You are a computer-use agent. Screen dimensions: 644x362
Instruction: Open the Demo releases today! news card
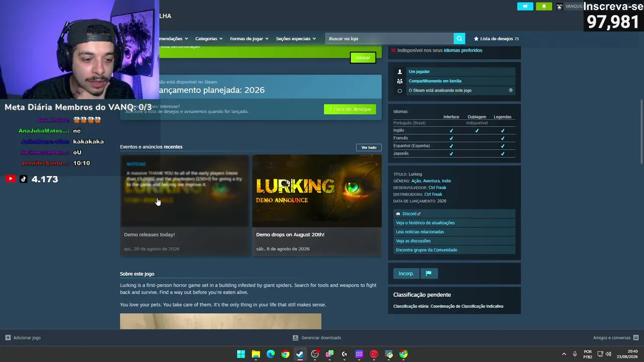(184, 205)
